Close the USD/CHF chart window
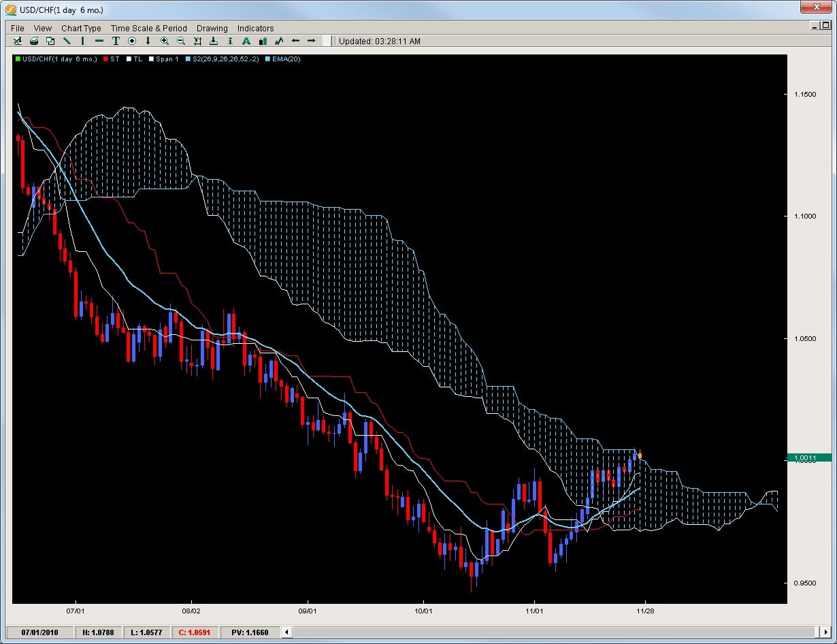837x644 pixels. [816, 7]
